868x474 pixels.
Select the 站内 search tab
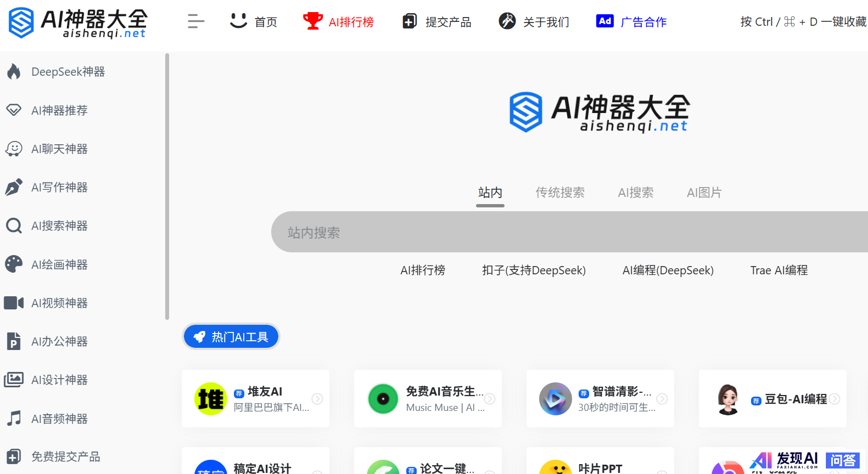[x=490, y=193]
